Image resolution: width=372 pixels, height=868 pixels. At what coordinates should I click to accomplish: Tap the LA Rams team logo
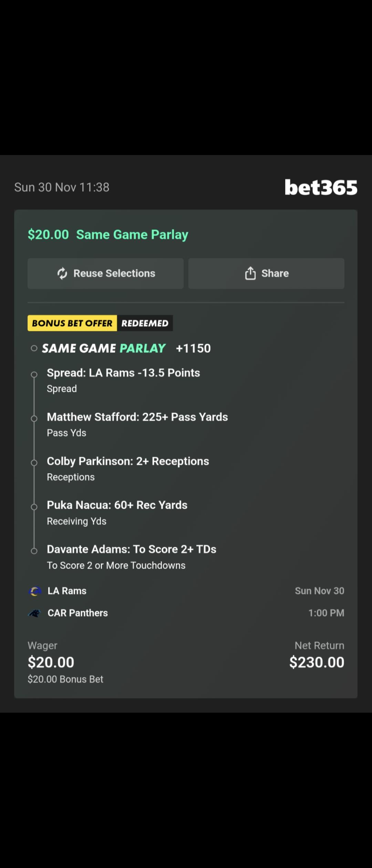coord(34,591)
